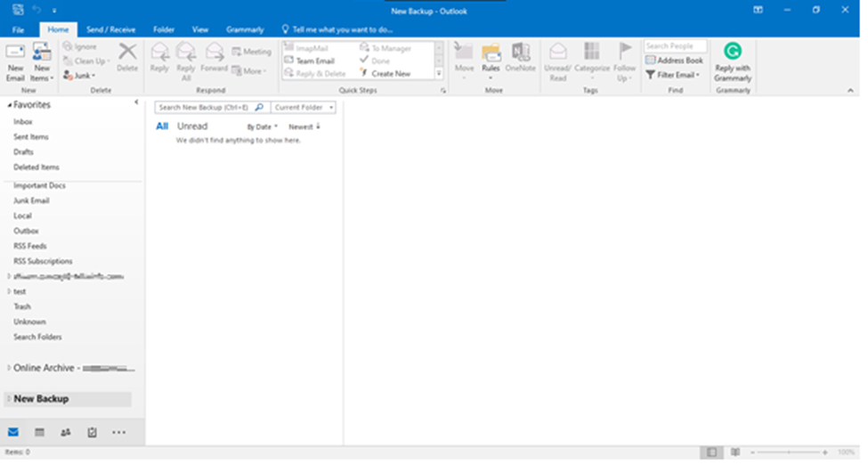868x465 pixels.
Task: Select the Reply & Delete quick step
Action: [x=314, y=74]
